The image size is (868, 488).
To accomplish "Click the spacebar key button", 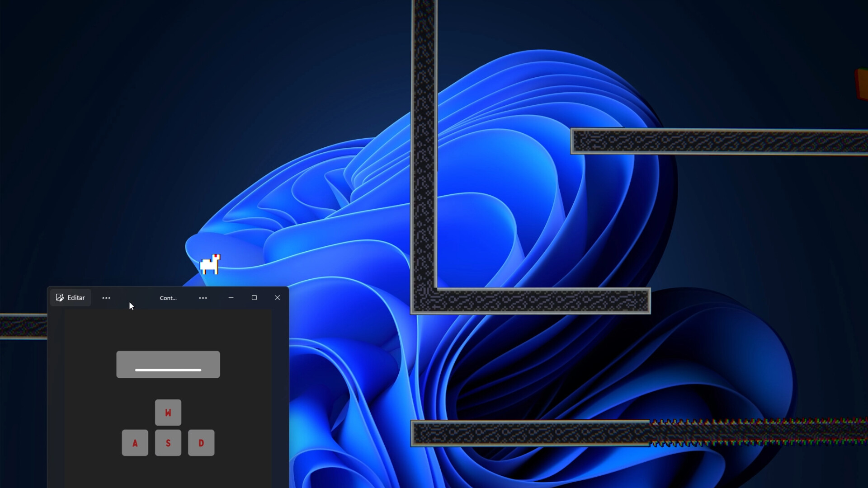I will (x=168, y=365).
